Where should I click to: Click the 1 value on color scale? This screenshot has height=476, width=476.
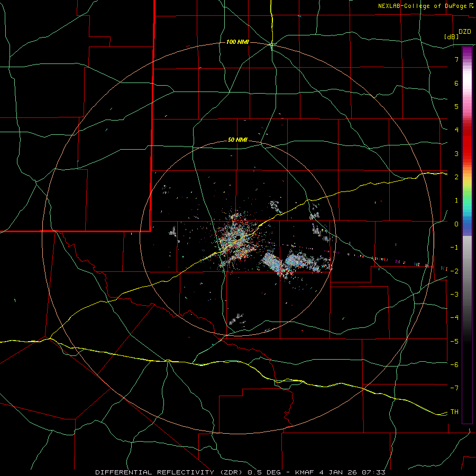pos(456,200)
